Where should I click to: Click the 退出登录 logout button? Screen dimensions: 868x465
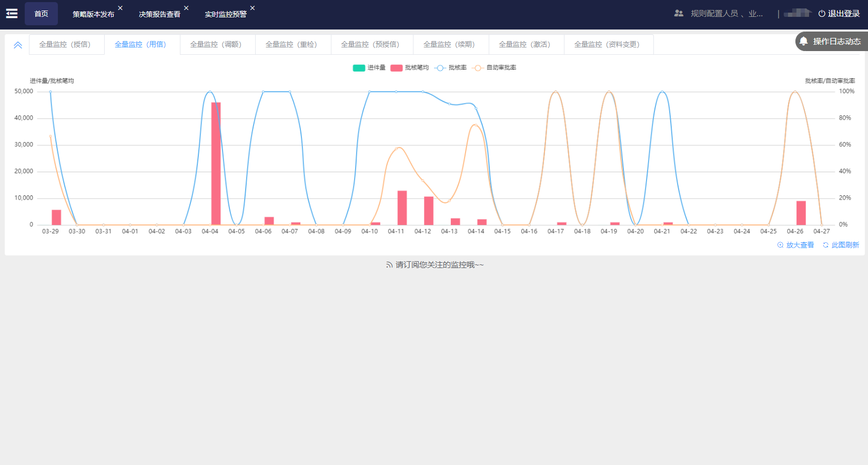click(x=839, y=14)
